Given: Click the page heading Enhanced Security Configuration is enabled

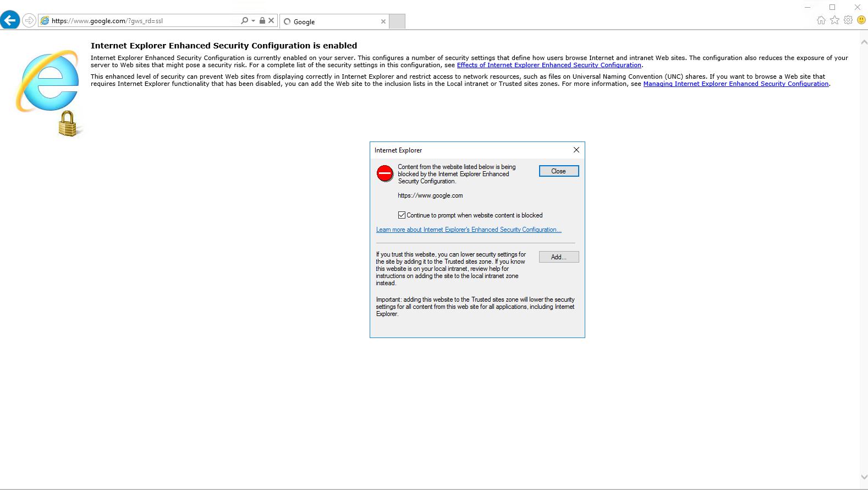Looking at the screenshot, I should pyautogui.click(x=224, y=46).
